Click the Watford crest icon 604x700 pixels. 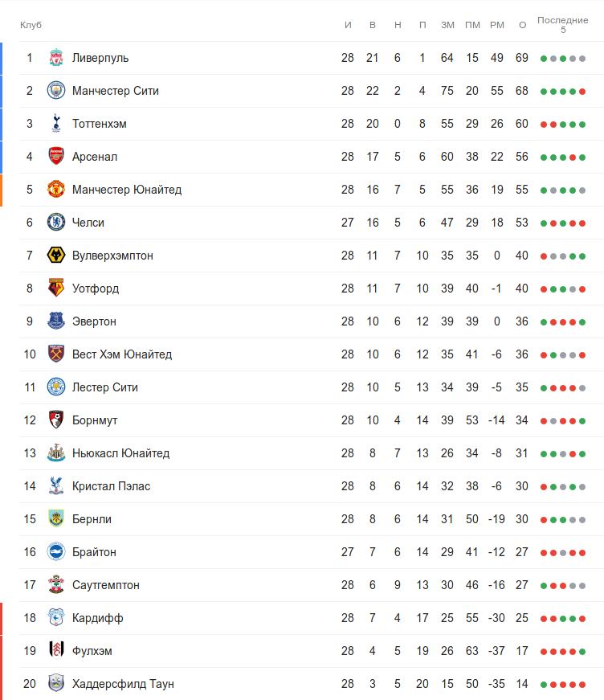pos(55,289)
